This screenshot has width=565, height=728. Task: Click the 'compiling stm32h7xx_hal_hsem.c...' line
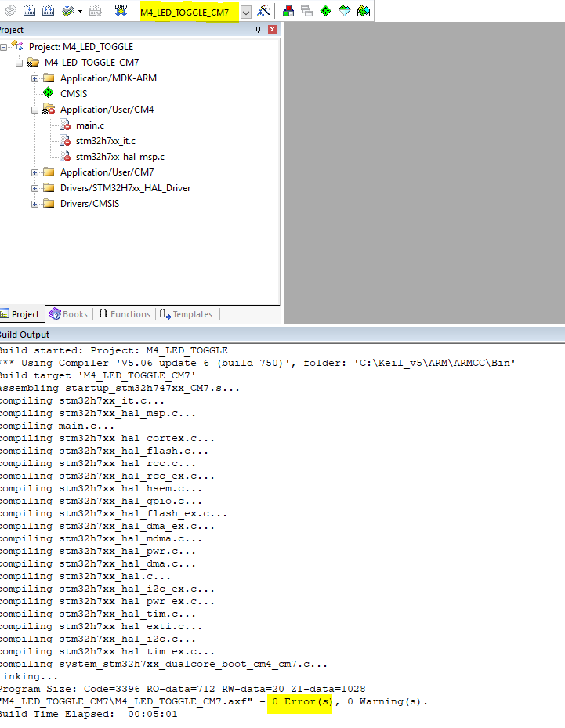(x=101, y=488)
